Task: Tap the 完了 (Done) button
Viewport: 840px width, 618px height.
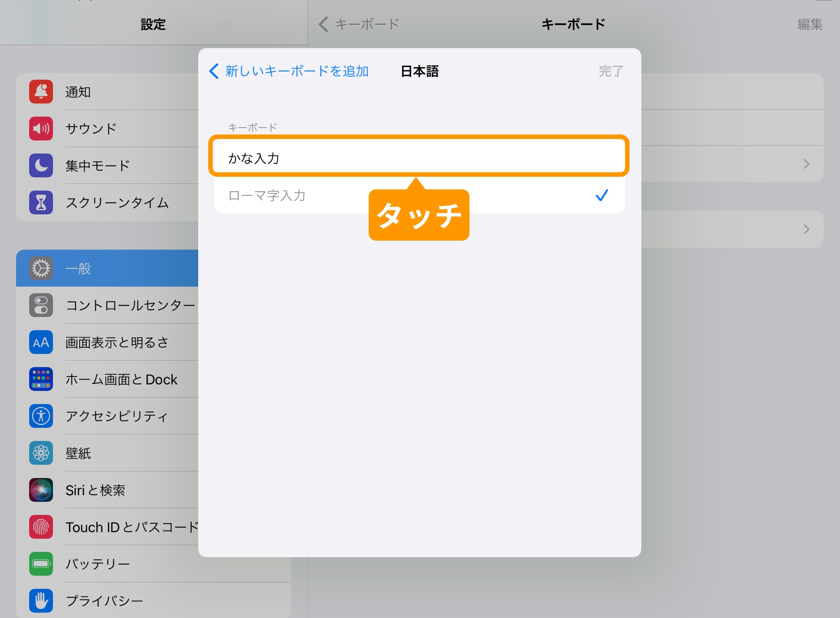Action: point(611,71)
